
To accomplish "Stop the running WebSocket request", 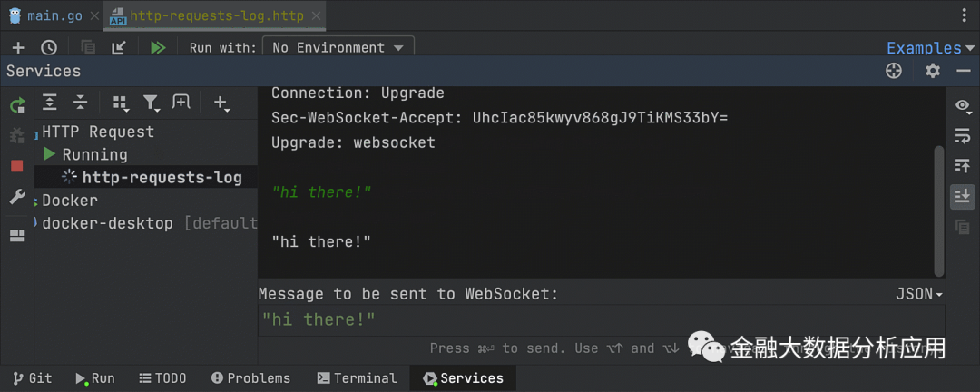I will point(17,166).
